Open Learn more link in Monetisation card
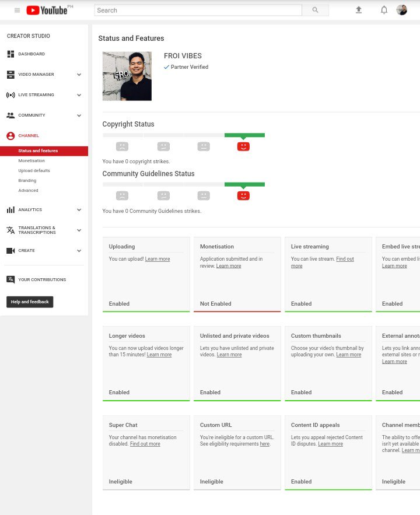The height and width of the screenshot is (515, 420). tap(229, 266)
